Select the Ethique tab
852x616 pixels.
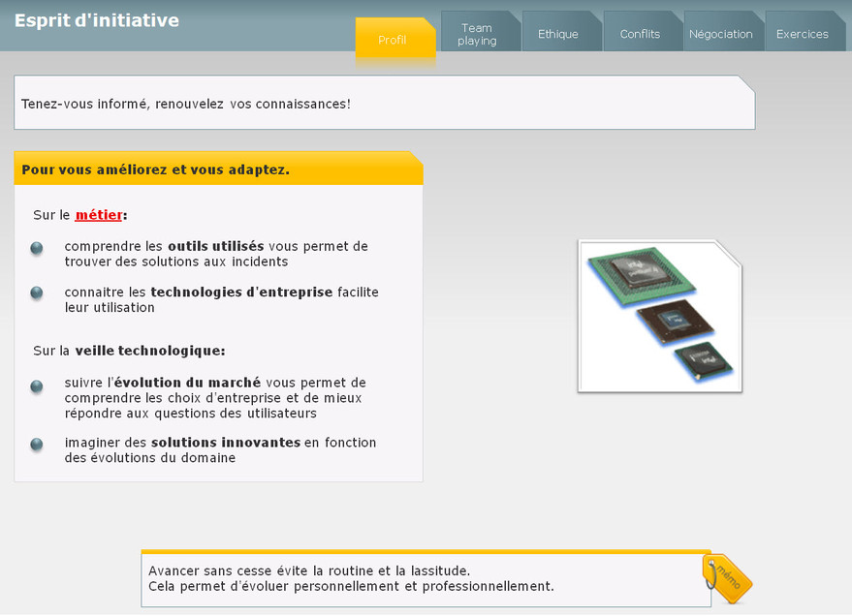558,34
